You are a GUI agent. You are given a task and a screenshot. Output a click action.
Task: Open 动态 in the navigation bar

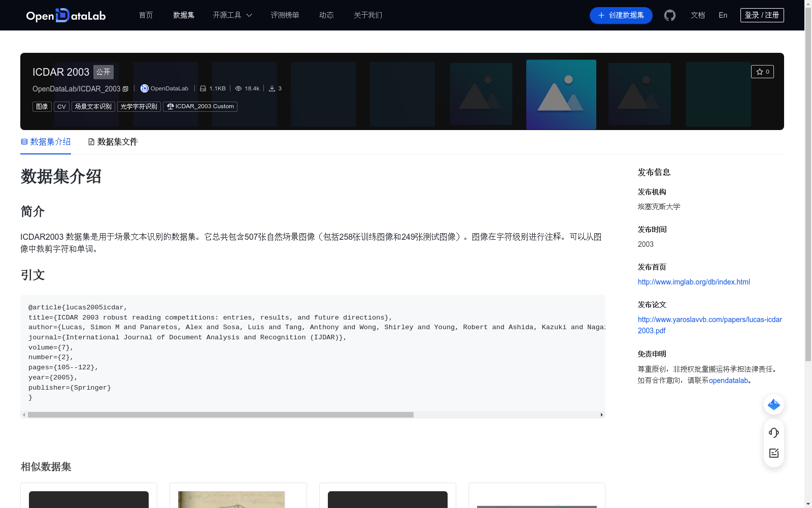(x=326, y=15)
